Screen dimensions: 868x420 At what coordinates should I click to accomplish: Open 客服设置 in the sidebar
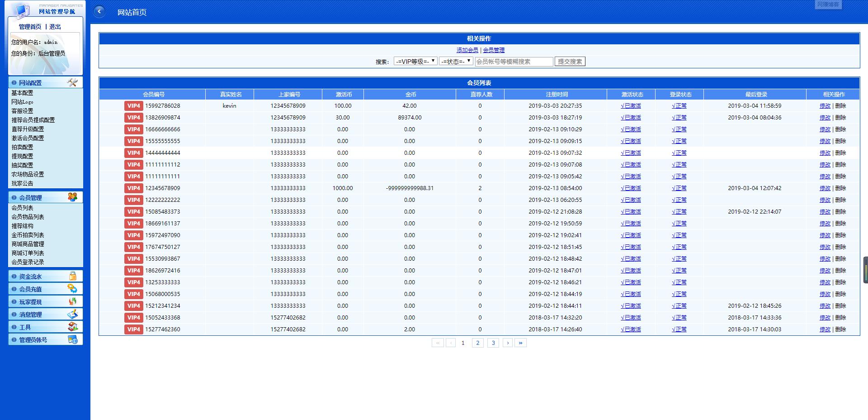point(22,111)
